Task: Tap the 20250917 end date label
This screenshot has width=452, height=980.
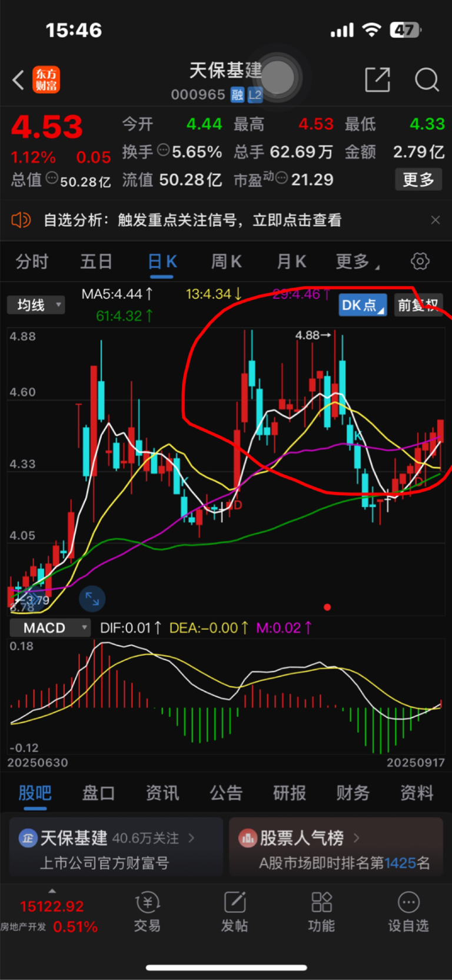Action: click(416, 763)
